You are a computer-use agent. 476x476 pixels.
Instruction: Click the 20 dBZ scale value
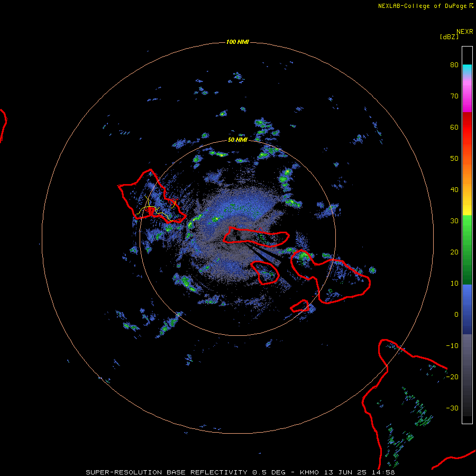click(x=454, y=252)
